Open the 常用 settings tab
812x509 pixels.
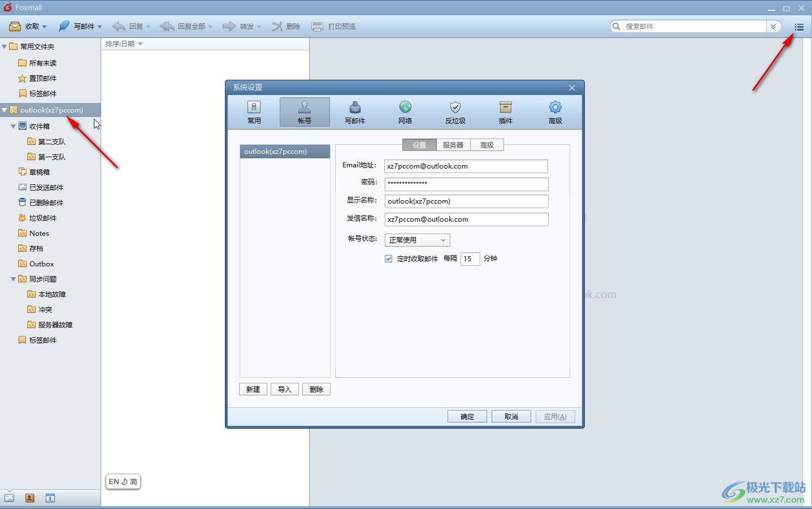pos(254,112)
